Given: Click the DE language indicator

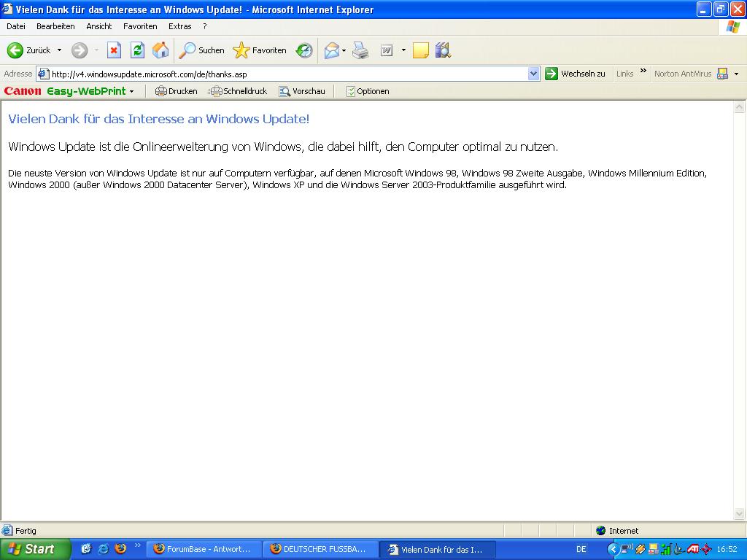Looking at the screenshot, I should [581, 549].
